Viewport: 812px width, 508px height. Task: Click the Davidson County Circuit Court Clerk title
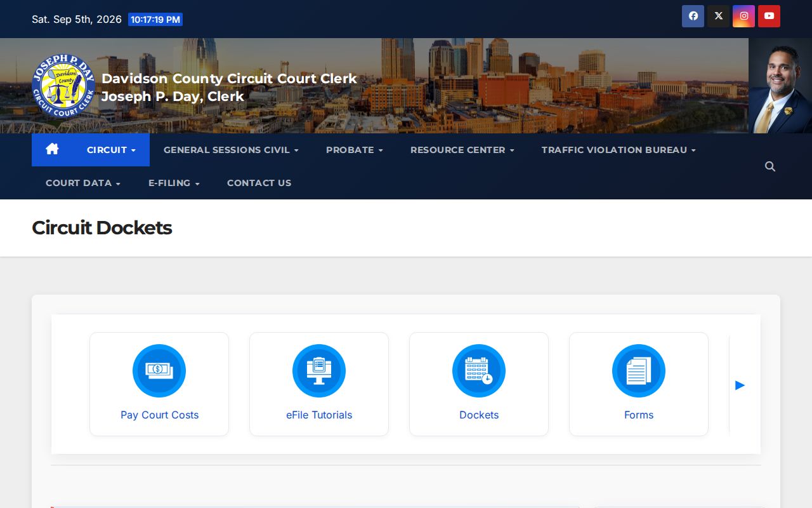pyautogui.click(x=229, y=79)
